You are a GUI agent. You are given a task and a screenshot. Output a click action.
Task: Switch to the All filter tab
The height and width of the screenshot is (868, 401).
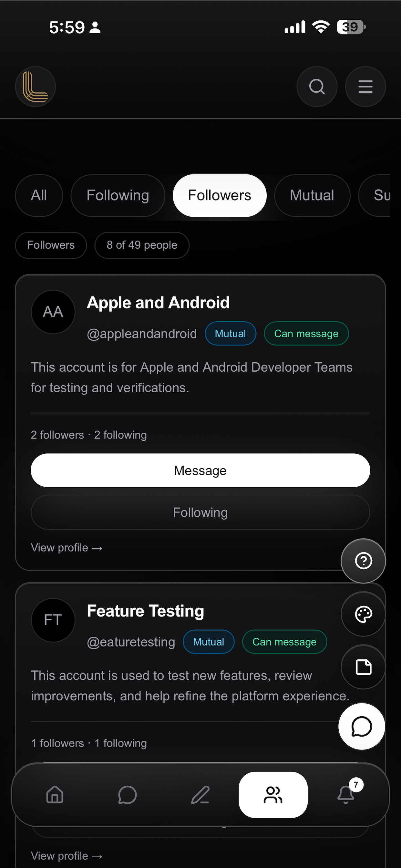(39, 195)
